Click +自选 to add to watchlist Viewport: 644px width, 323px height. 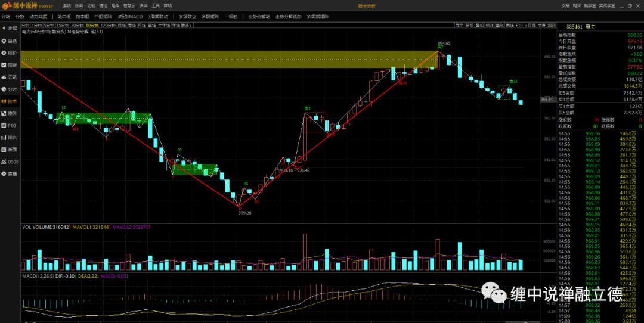(x=531, y=26)
